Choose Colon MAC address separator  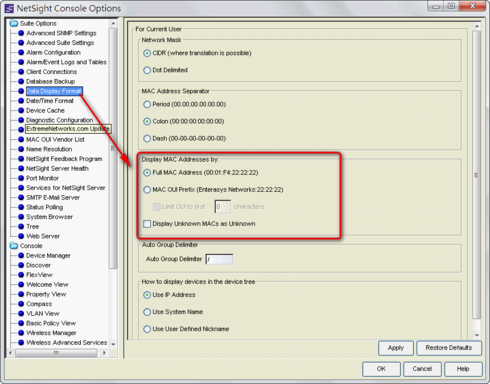(147, 122)
